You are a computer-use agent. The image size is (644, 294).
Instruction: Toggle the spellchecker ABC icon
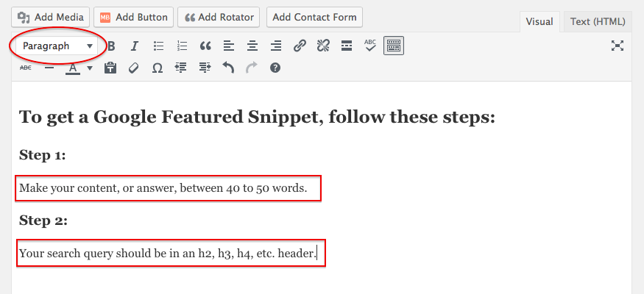tap(370, 46)
